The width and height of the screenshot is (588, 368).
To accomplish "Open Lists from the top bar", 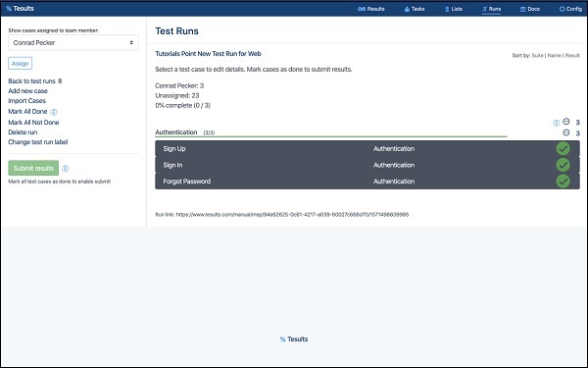I will [454, 9].
